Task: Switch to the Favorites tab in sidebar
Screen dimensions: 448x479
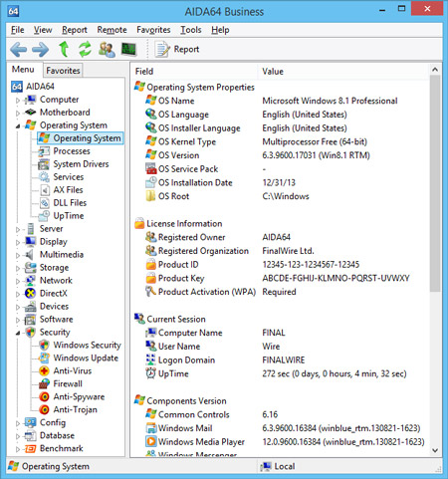Action: (63, 71)
